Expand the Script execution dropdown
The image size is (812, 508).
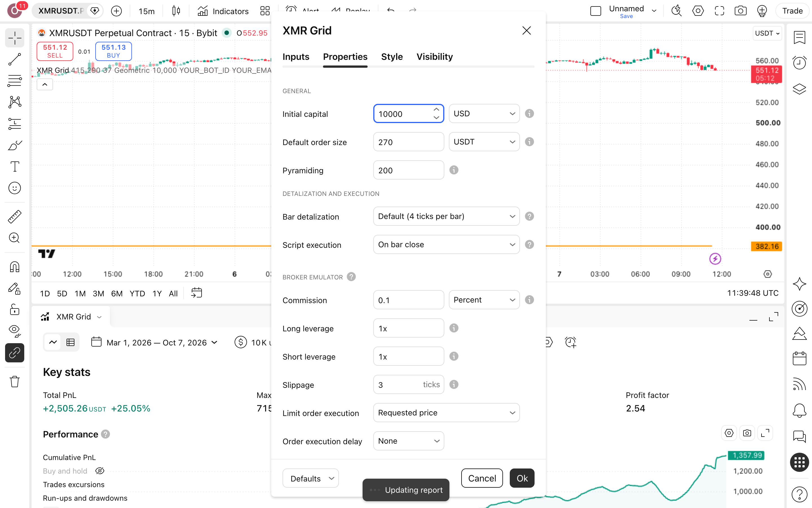[x=446, y=245]
